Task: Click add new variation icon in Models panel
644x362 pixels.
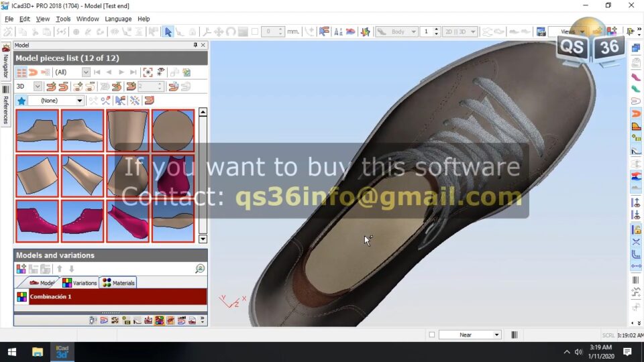Action: pyautogui.click(x=21, y=269)
